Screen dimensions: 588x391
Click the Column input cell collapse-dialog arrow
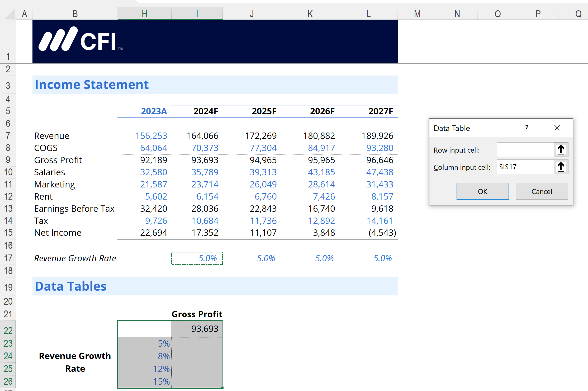[561, 167]
